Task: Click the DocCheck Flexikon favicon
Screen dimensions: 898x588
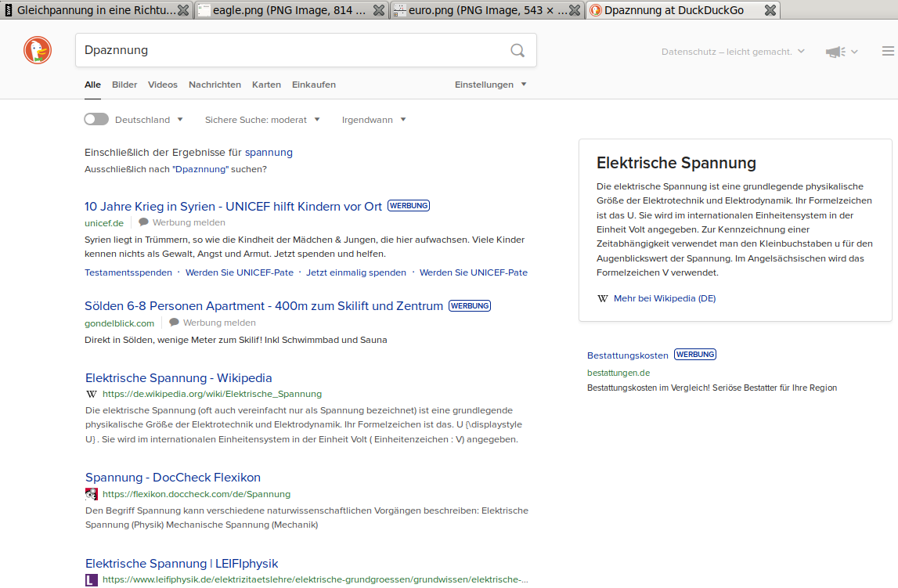Action: [x=91, y=493]
